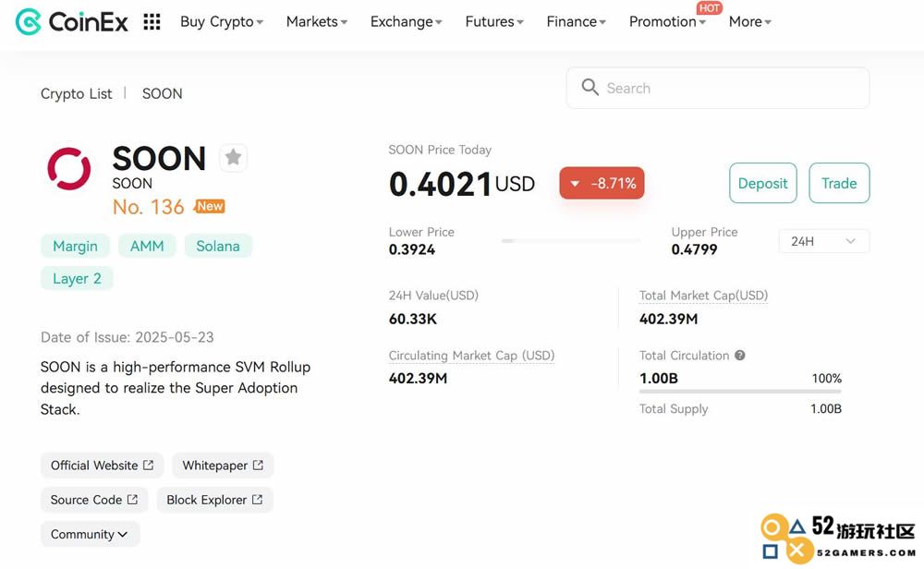Click the price value 0.4021
Screen dimensions: 924x569
pyautogui.click(x=440, y=183)
